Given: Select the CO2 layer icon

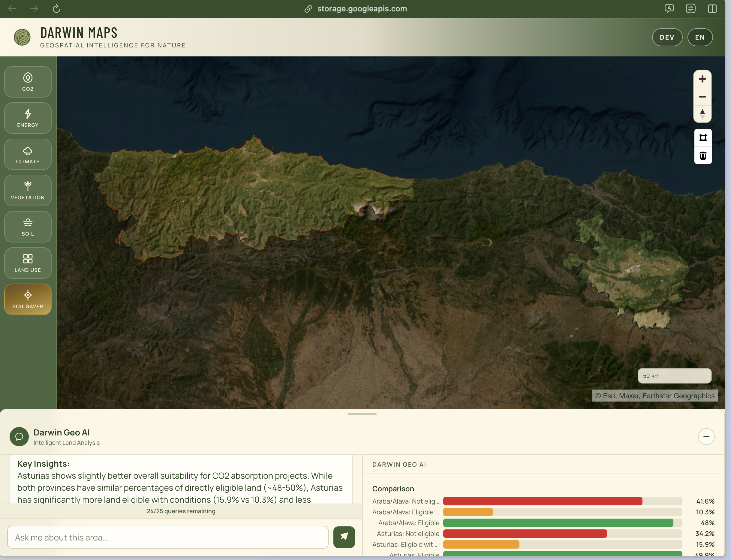Looking at the screenshot, I should (x=28, y=82).
